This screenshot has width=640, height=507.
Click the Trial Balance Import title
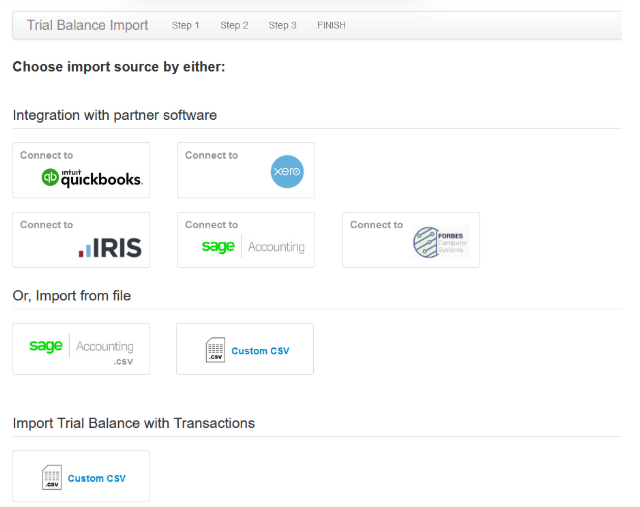click(87, 25)
